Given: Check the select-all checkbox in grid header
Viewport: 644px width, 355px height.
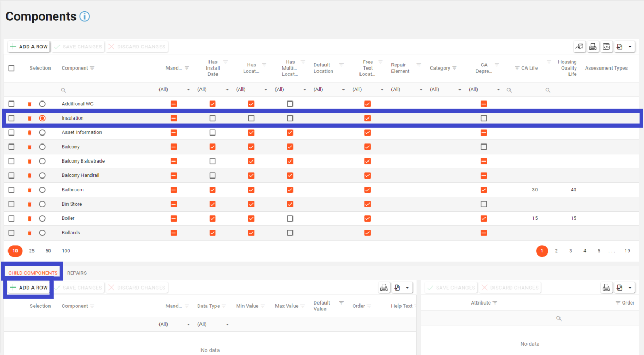Looking at the screenshot, I should click(x=11, y=68).
